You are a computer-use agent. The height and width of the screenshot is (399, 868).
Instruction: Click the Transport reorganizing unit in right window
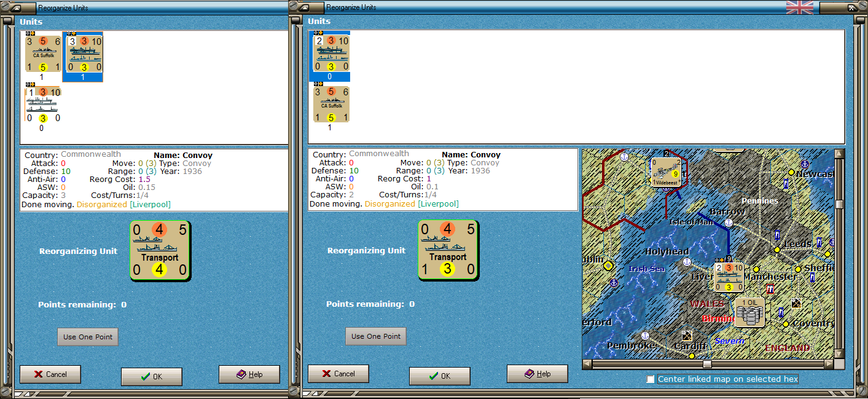(448, 251)
